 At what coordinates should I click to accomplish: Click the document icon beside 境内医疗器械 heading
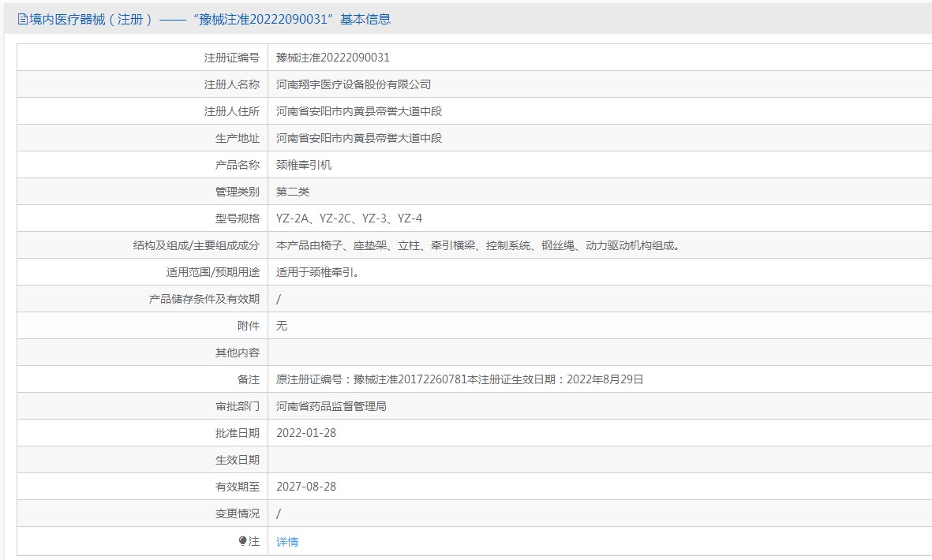click(x=23, y=20)
